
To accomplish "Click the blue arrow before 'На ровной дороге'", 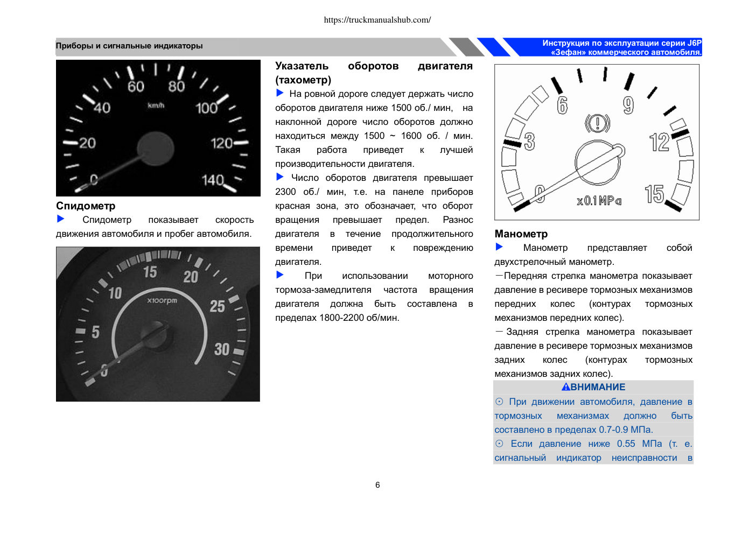I will [280, 93].
